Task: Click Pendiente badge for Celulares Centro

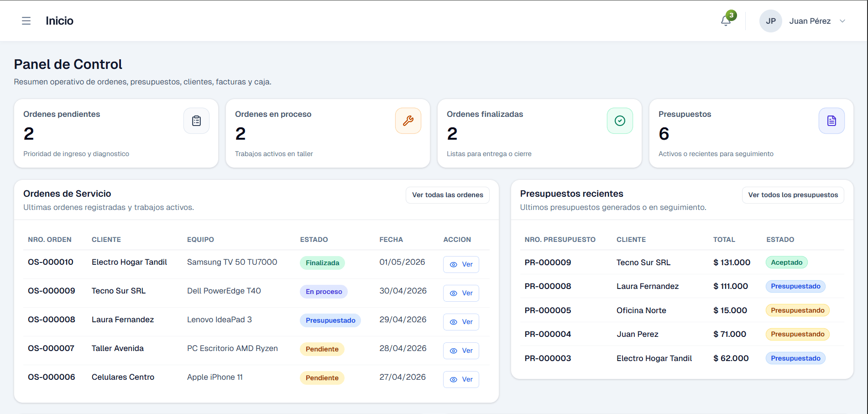Action: (322, 378)
